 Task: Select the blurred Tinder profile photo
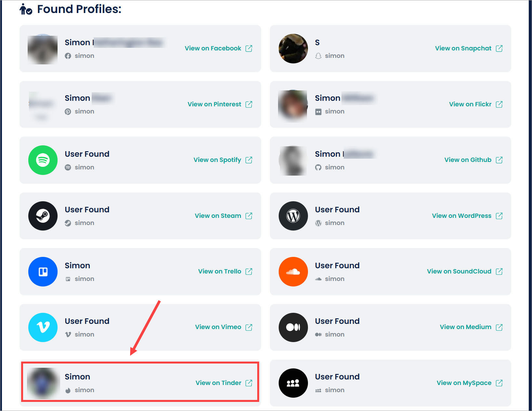43,383
